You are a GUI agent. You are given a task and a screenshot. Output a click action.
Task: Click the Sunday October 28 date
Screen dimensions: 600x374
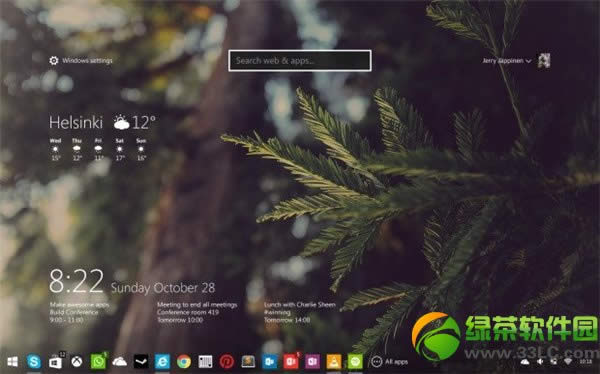[x=163, y=288]
